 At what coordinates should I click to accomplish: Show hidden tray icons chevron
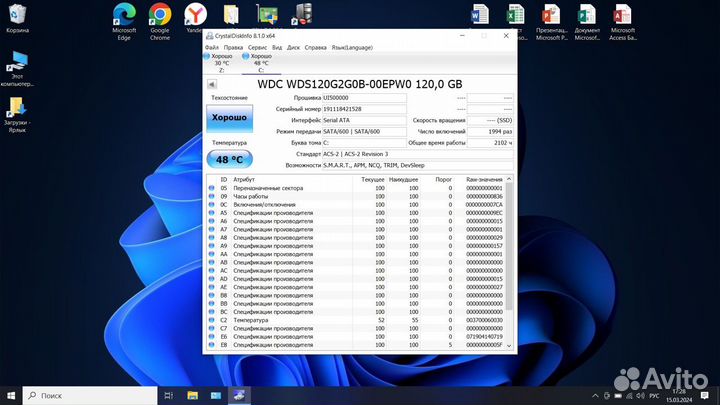point(595,396)
